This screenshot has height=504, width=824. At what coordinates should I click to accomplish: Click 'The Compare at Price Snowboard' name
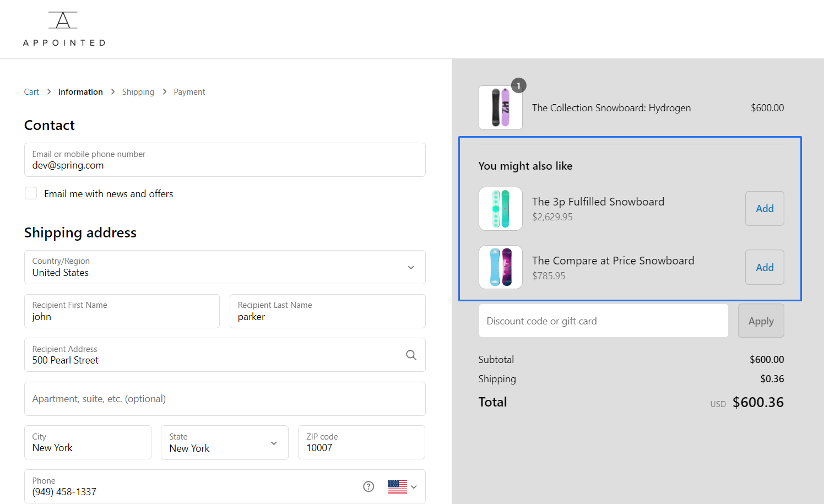pos(613,261)
